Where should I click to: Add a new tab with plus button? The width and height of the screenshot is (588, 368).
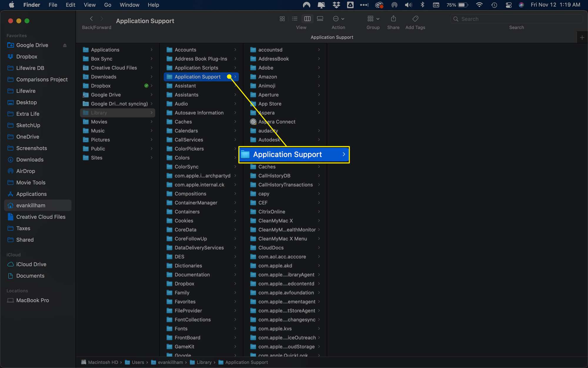tap(582, 37)
